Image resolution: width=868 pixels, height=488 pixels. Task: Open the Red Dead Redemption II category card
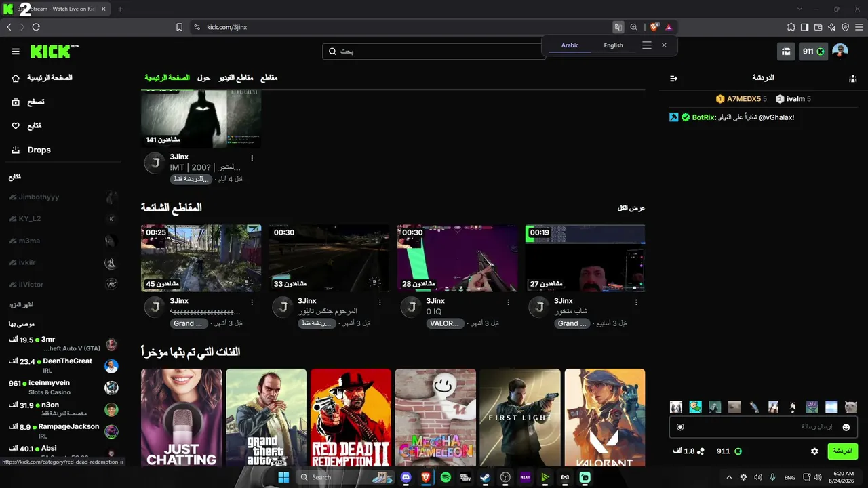pyautogui.click(x=351, y=418)
